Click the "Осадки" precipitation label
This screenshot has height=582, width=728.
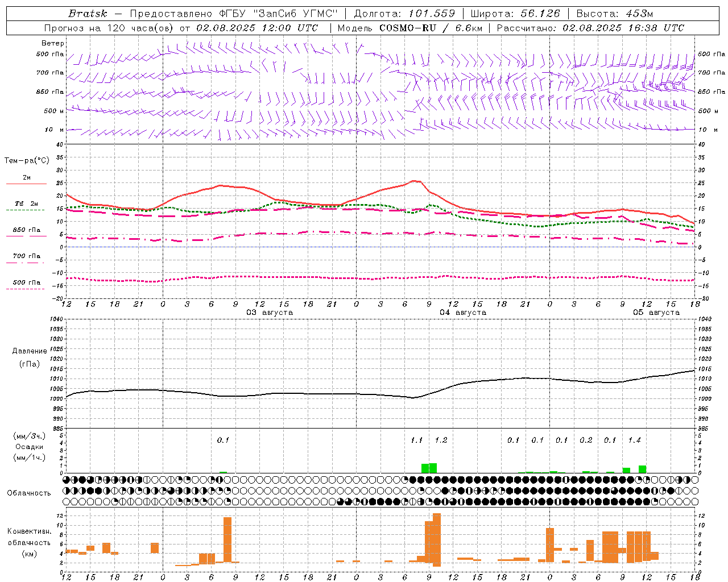(x=30, y=447)
